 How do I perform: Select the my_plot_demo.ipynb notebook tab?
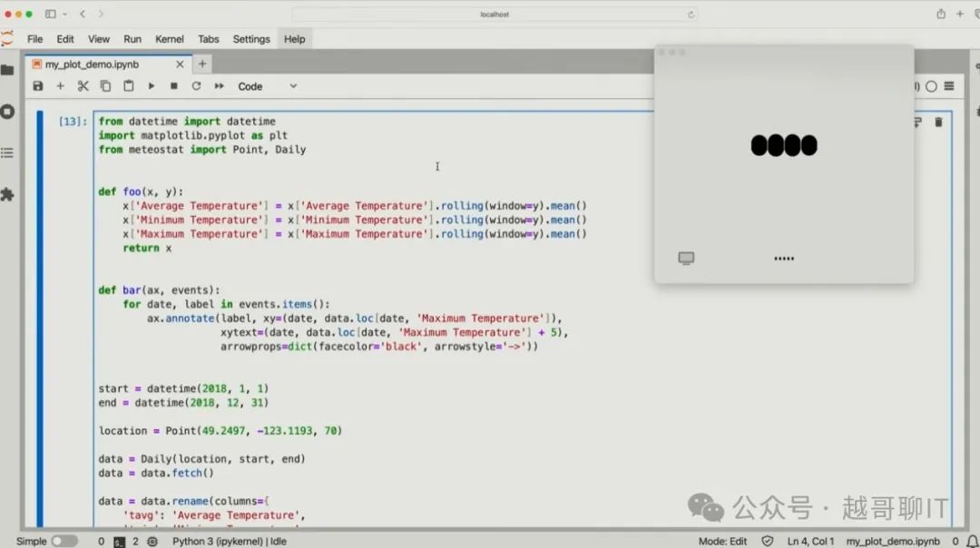tap(107, 64)
